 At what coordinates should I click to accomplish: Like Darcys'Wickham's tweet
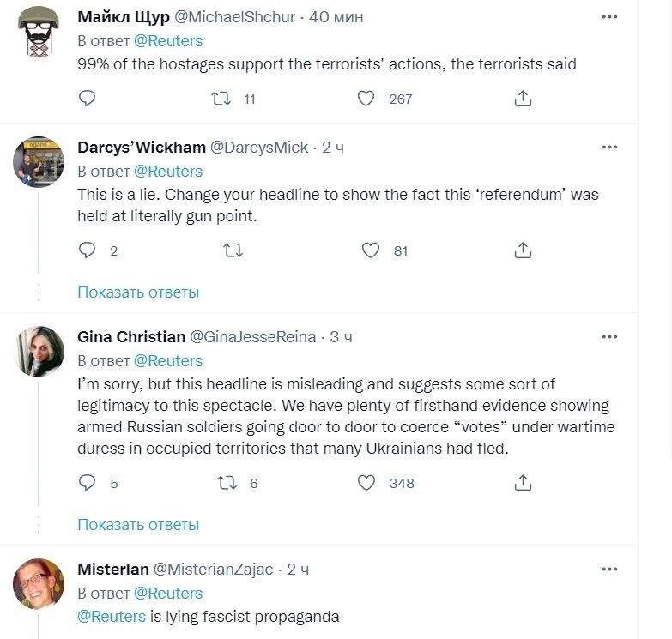[x=371, y=250]
